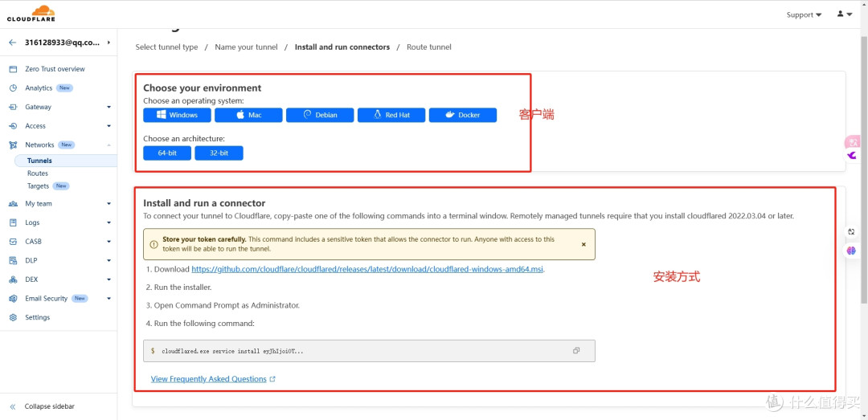Viewport: 868px width, 420px height.
Task: Expand the CASB menu arrow
Action: (x=108, y=242)
